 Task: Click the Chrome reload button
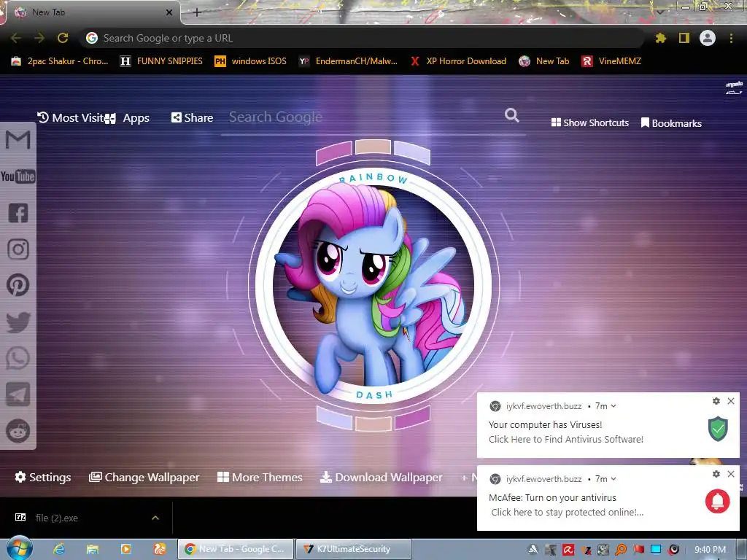pyautogui.click(x=63, y=38)
